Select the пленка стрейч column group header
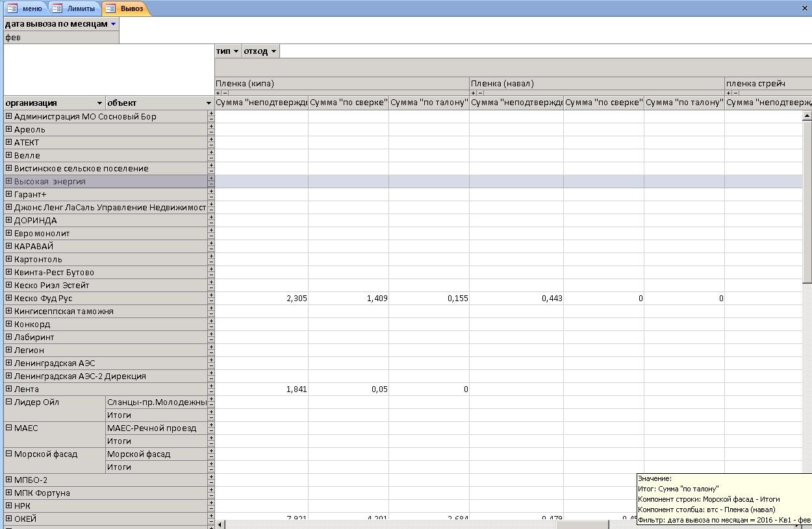The width and height of the screenshot is (812, 529). tap(768, 83)
